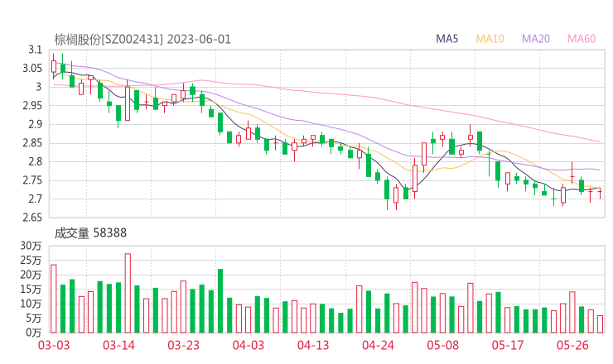Click the MA10 legend label
This screenshot has height=364, width=613.
[x=490, y=39]
